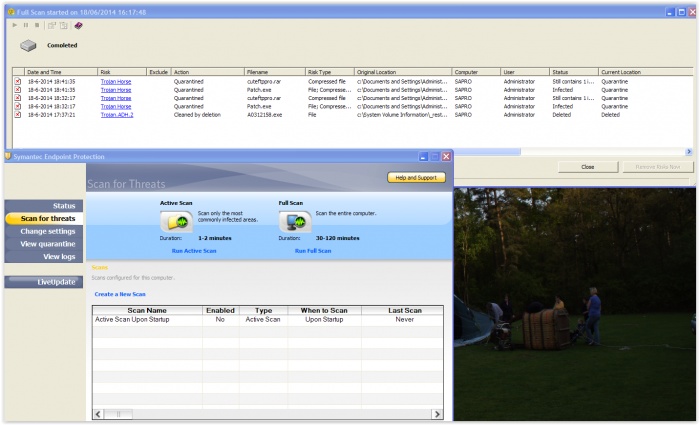Image resolution: width=700 pixels, height=425 pixels.
Task: Click the Help and Support button
Action: [x=416, y=178]
